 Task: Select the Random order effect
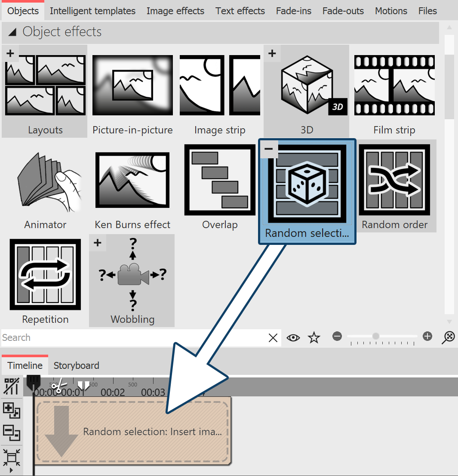[394, 180]
